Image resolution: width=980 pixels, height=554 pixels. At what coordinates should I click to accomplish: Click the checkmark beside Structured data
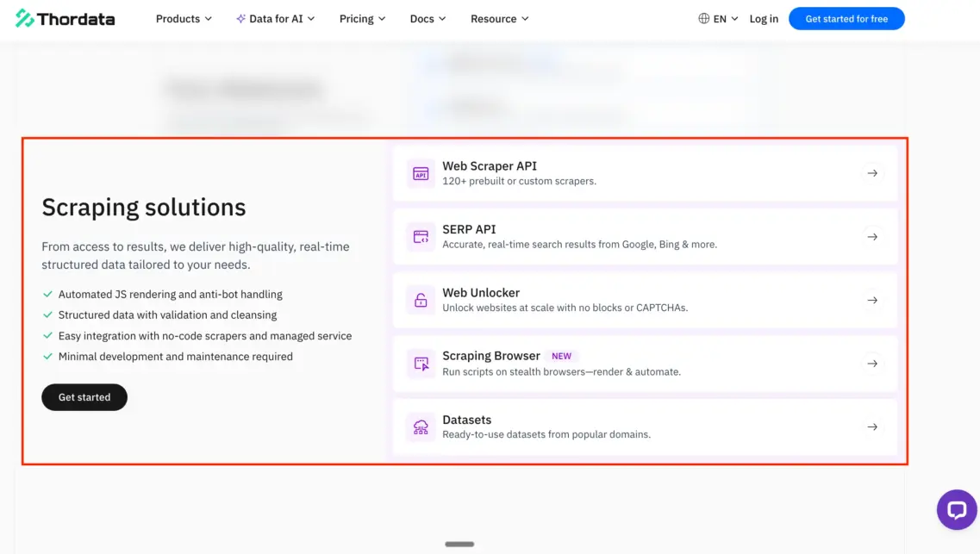coord(47,314)
